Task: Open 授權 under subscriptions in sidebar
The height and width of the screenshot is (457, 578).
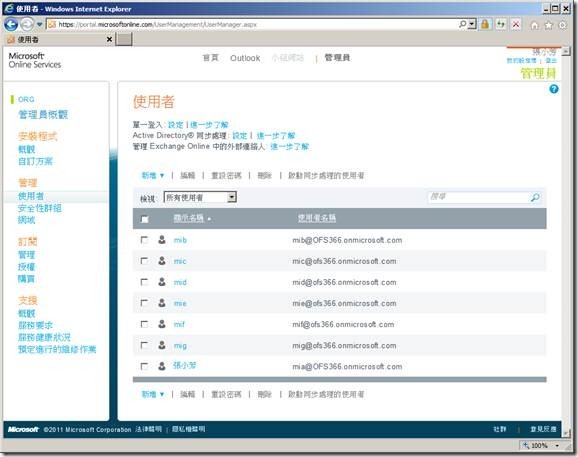Action: click(x=27, y=267)
